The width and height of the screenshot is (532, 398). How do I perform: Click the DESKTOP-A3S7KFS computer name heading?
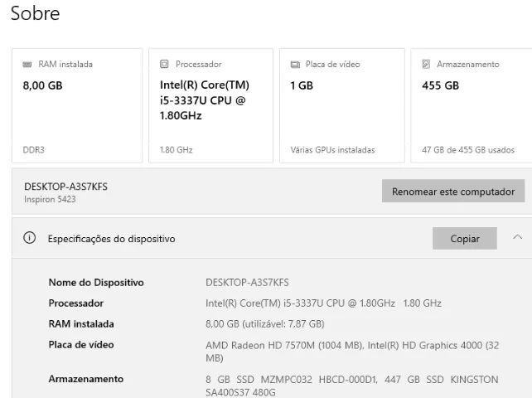(65, 187)
